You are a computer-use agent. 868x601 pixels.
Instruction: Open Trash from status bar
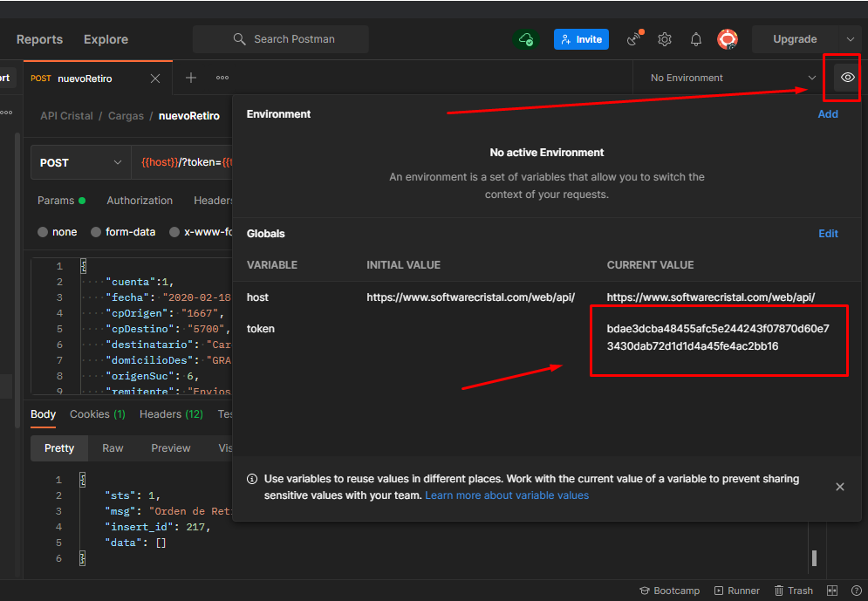(x=794, y=591)
